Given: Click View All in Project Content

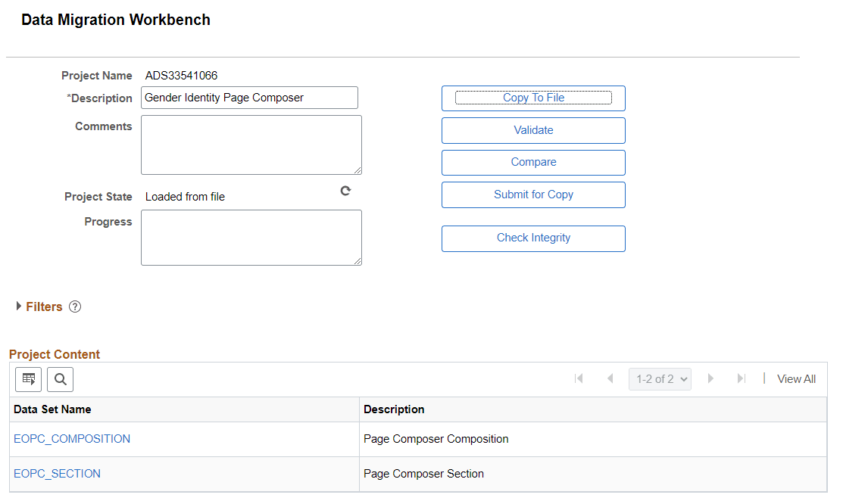Looking at the screenshot, I should point(796,378).
